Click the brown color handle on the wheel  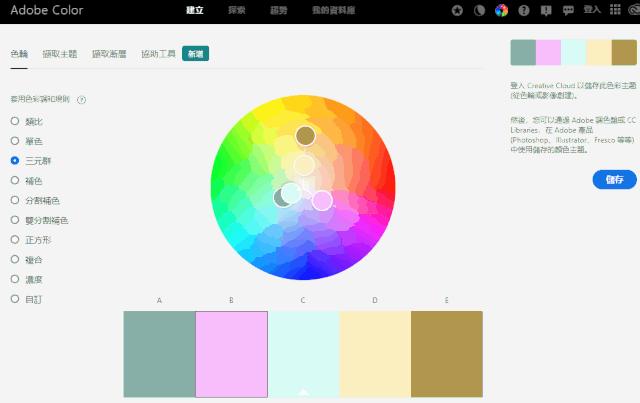click(x=305, y=135)
